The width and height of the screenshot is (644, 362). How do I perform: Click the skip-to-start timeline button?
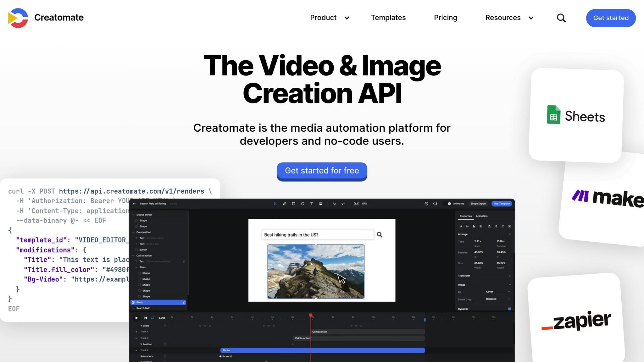click(x=146, y=318)
